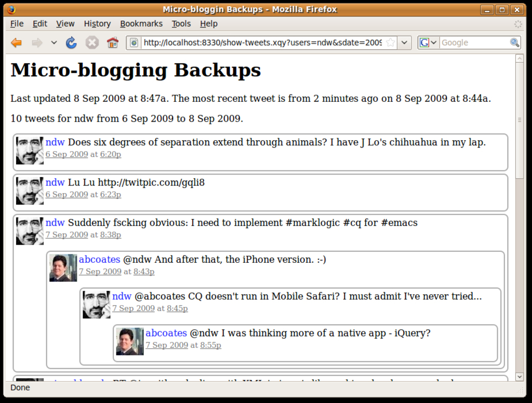The width and height of the screenshot is (532, 403).
Task: Click the 6:23p timestamp link
Action: pos(111,195)
